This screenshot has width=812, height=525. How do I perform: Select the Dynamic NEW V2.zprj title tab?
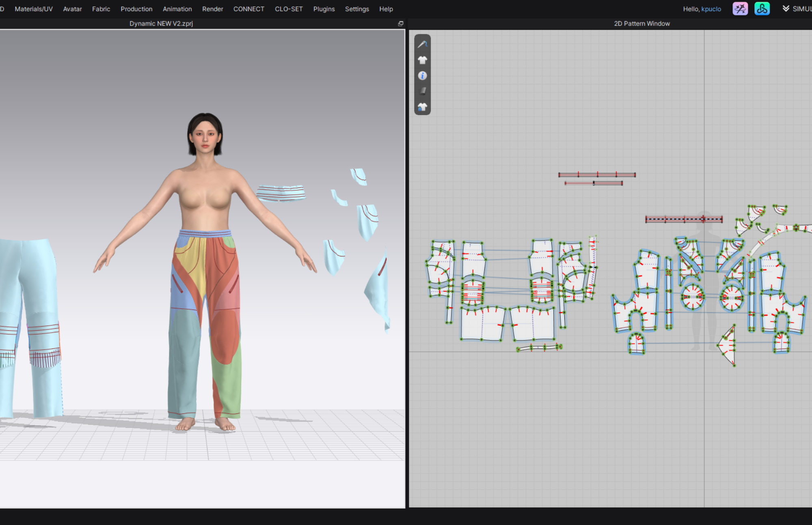coord(161,24)
